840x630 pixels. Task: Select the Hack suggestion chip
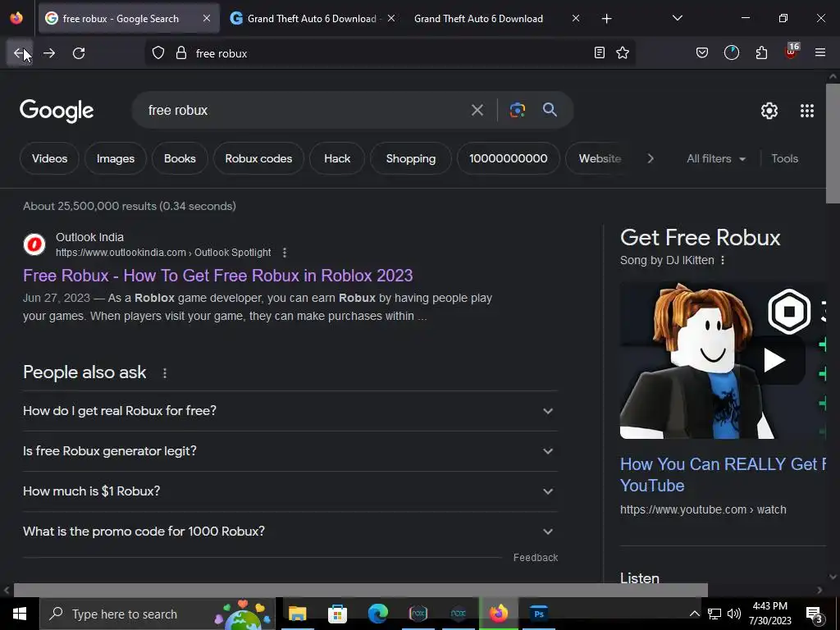point(337,158)
